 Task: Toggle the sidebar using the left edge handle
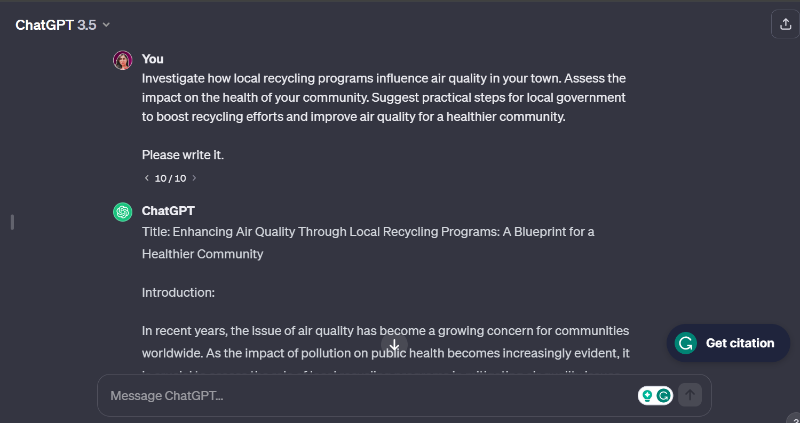tap(12, 221)
